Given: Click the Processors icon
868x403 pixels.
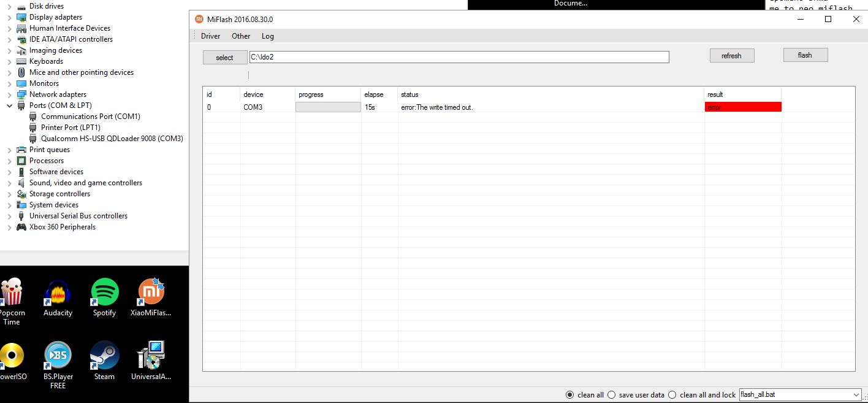Looking at the screenshot, I should coord(21,161).
